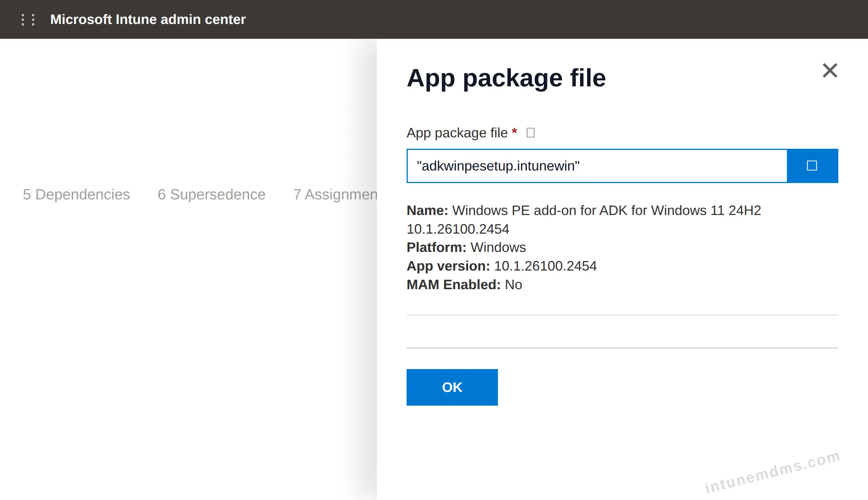Screen dimensions: 868x500
Task: Click the Microsoft Intune admin center title
Action: tap(148, 19)
